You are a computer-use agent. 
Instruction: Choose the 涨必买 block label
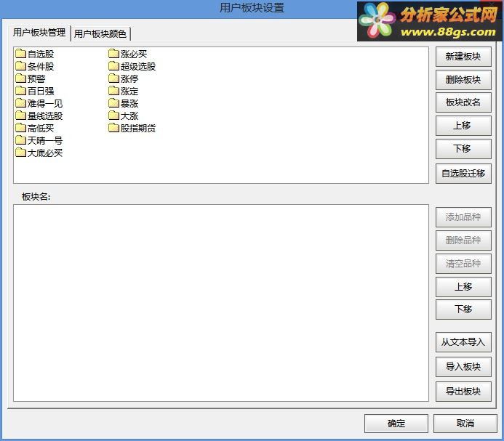134,54
